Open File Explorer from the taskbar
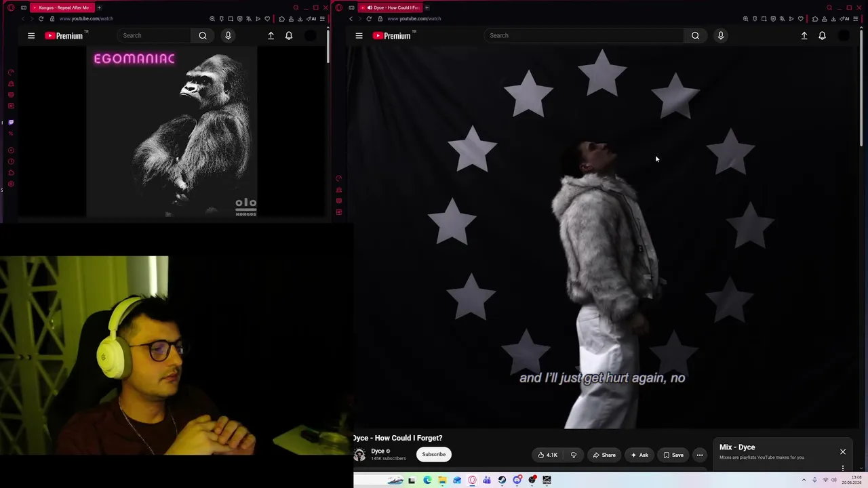The image size is (868, 488). [x=442, y=480]
